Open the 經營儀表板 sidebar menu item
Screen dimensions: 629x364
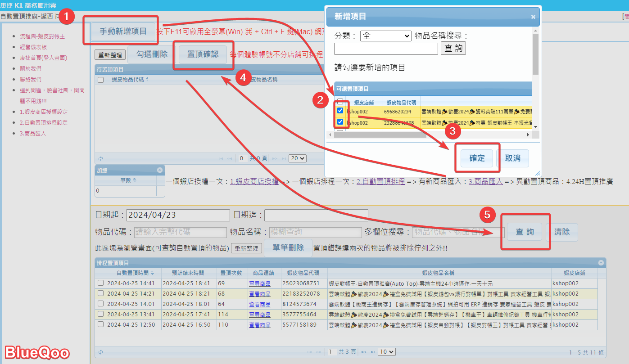tap(33, 47)
